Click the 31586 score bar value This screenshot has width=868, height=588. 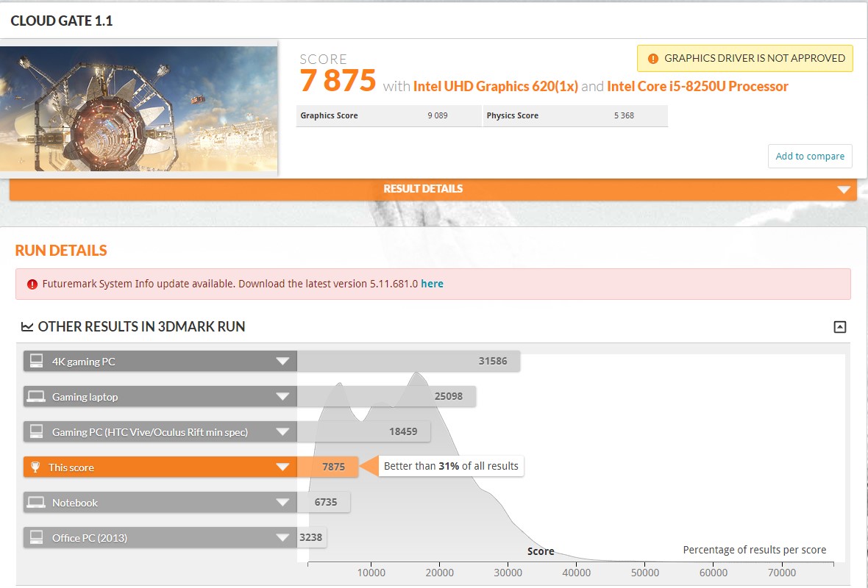click(493, 361)
